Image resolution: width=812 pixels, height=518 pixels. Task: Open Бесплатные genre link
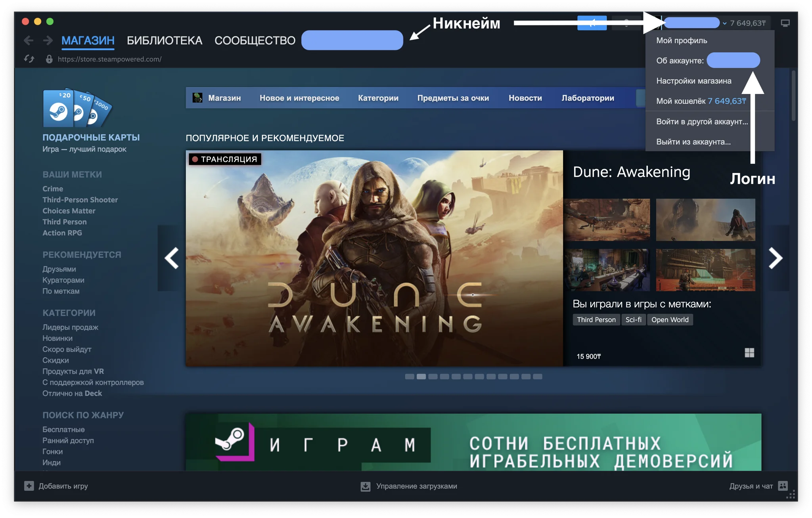pos(63,430)
